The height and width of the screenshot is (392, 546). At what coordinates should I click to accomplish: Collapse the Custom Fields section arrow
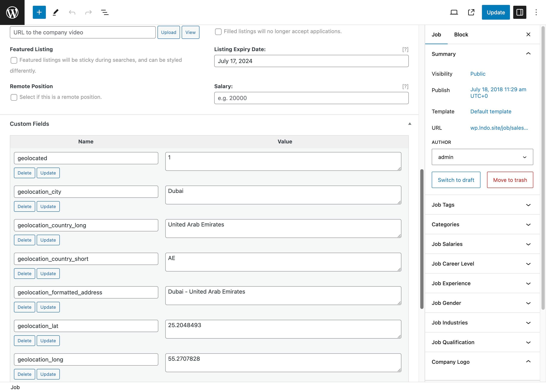pos(410,124)
